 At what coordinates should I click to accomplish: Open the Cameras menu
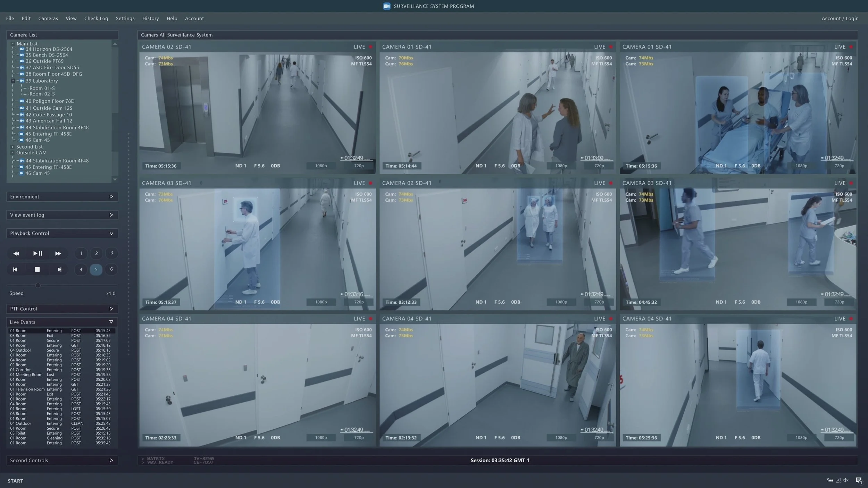(x=48, y=18)
